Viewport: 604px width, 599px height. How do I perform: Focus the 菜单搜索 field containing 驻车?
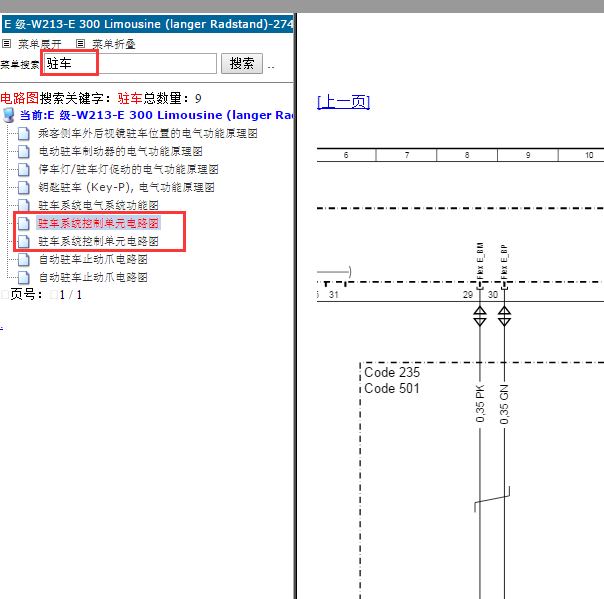coord(130,64)
